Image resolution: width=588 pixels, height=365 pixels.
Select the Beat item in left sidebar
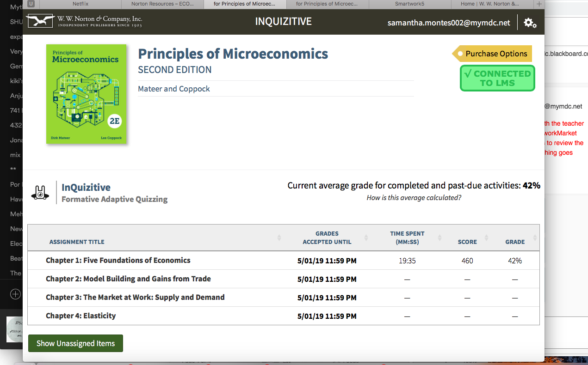(x=16, y=258)
